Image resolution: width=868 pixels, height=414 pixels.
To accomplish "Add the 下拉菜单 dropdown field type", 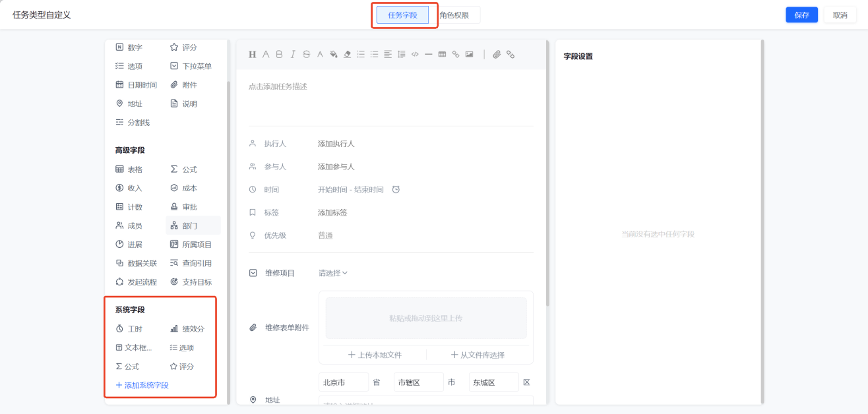I will coord(191,66).
